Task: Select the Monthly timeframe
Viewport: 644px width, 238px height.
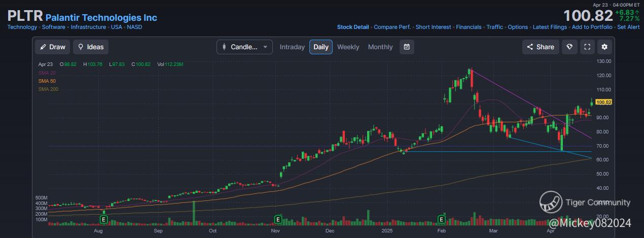Action: (x=380, y=47)
